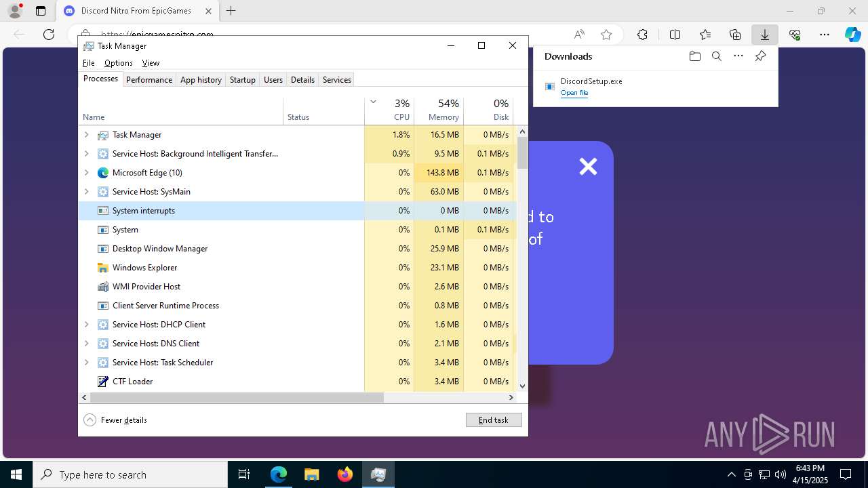
Task: Click the System interrupts process icon
Action: 103,211
